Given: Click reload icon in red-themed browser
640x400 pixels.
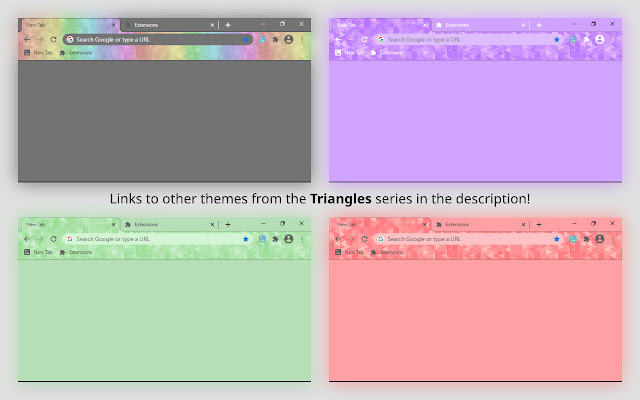Looking at the screenshot, I should (x=364, y=239).
